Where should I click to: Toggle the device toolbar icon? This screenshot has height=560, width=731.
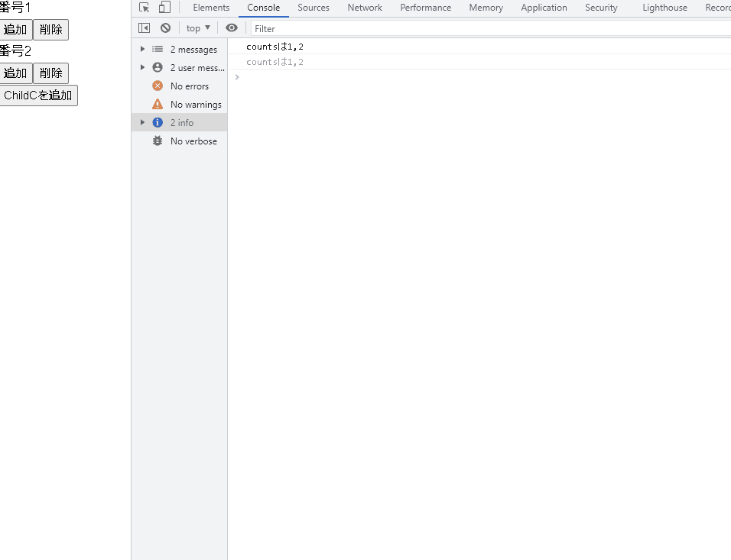tap(164, 8)
